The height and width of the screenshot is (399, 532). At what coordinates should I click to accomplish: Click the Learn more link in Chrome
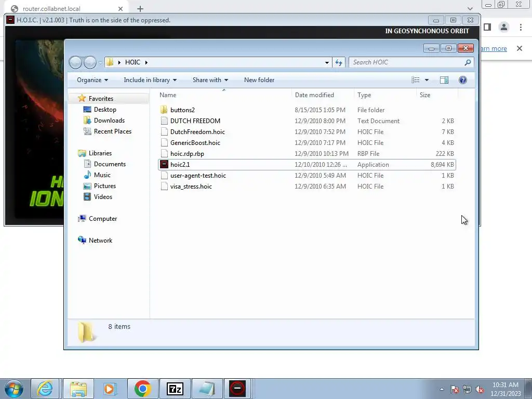tap(494, 48)
